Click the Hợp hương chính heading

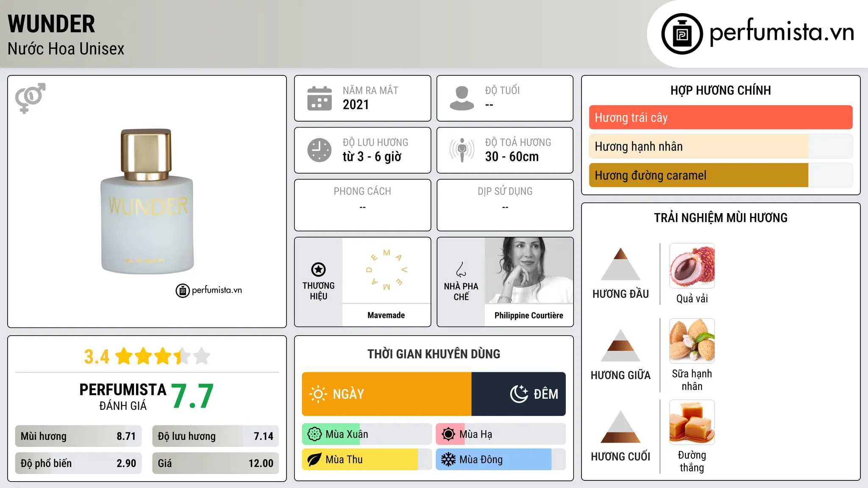[x=721, y=90]
